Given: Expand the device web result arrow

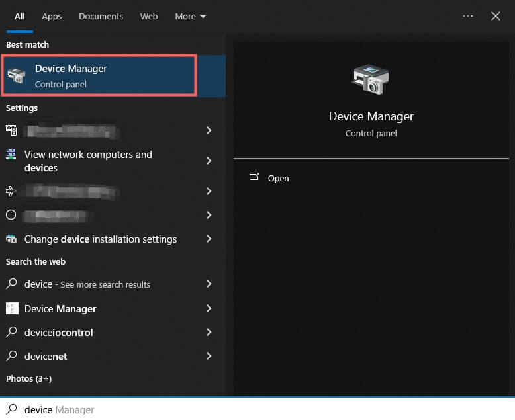Looking at the screenshot, I should coord(209,284).
